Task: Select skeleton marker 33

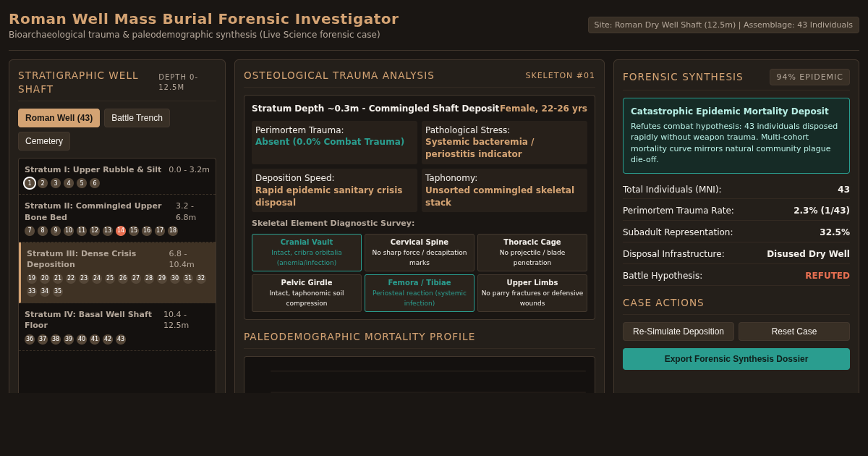Action: pyautogui.click(x=32, y=292)
